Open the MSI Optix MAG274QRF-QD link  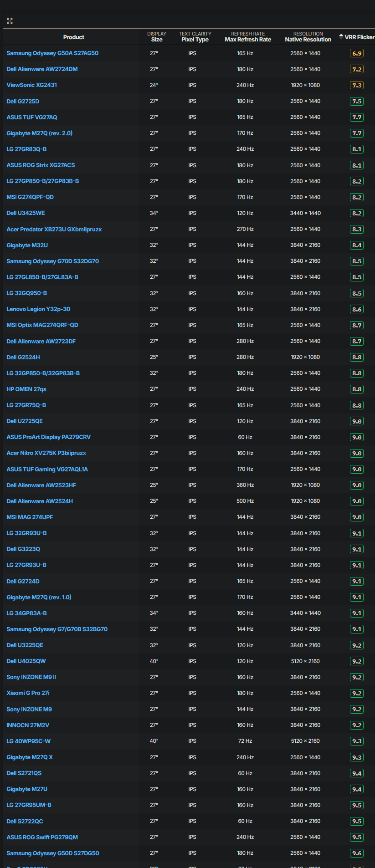click(x=42, y=325)
